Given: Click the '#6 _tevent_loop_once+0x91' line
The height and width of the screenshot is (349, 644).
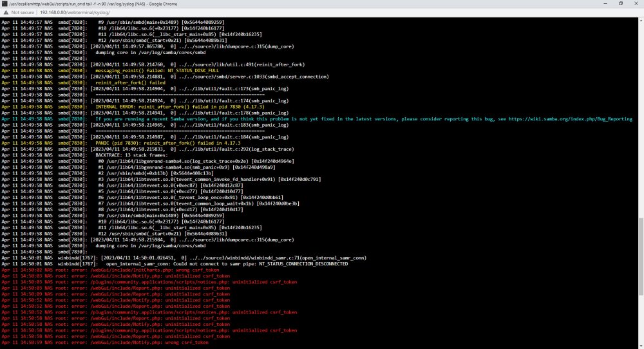Looking at the screenshot, I should click(x=142, y=198).
